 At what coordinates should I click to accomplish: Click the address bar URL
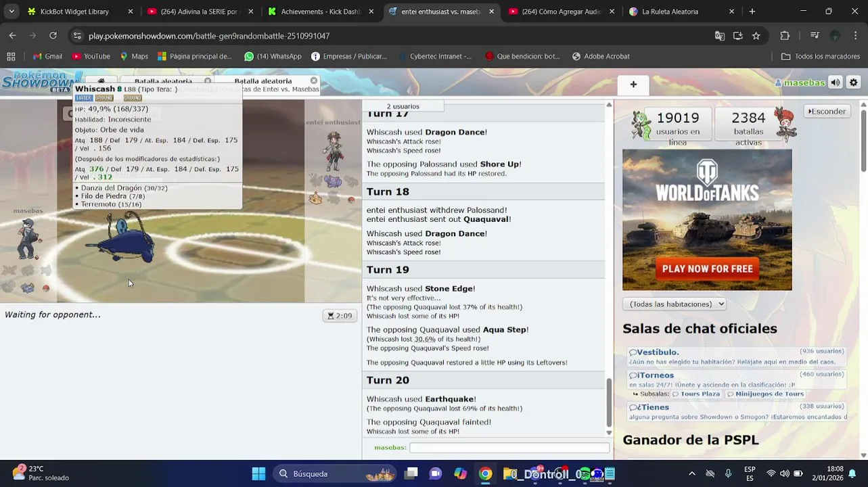click(209, 36)
